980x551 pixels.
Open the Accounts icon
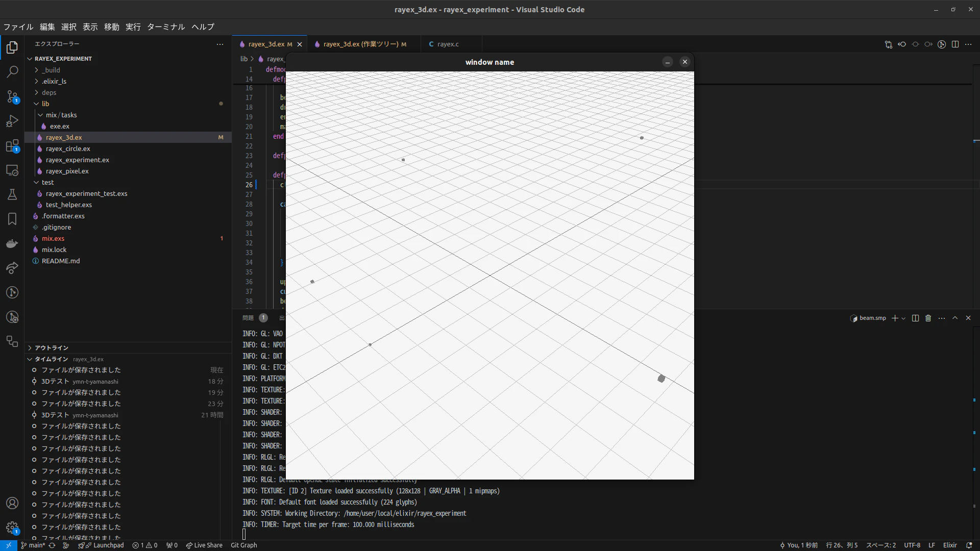12,503
